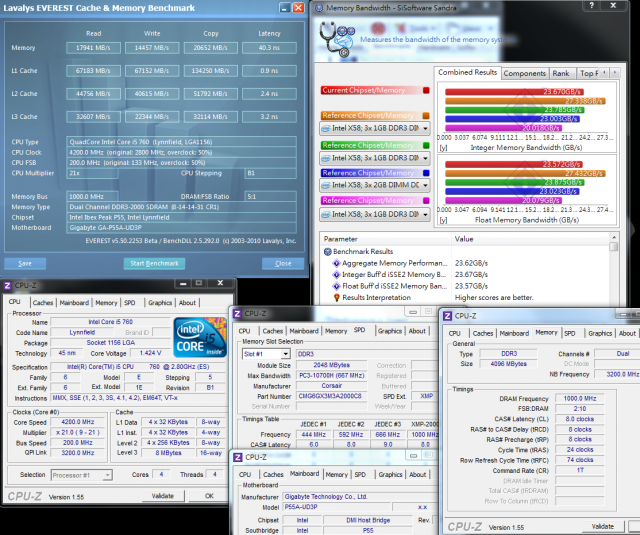The width and height of the screenshot is (640, 535).
Task: Click Motherboard field Gigabyte GA-P55A-UD3P
Action: (181, 228)
